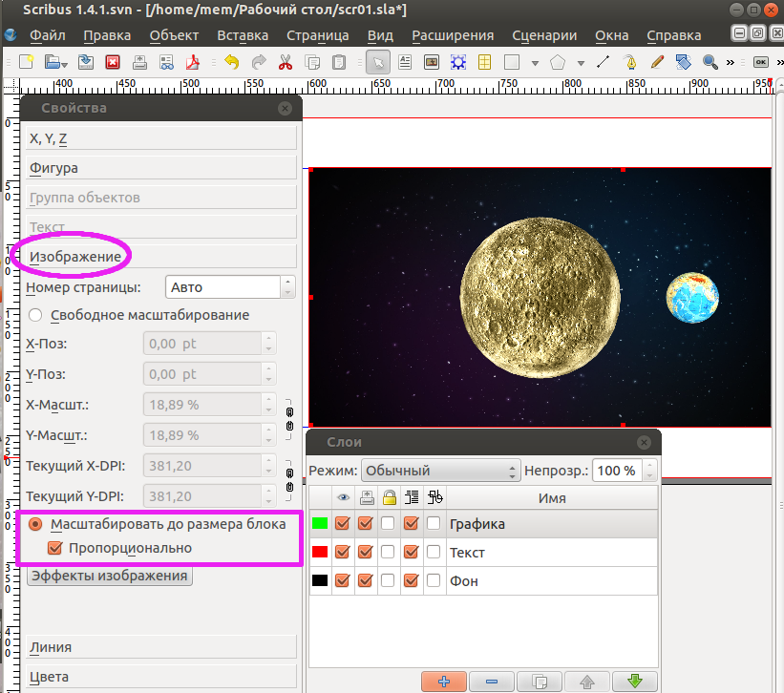The height and width of the screenshot is (693, 784).
Task: Click the Redo arrow icon
Action: pyautogui.click(x=259, y=62)
